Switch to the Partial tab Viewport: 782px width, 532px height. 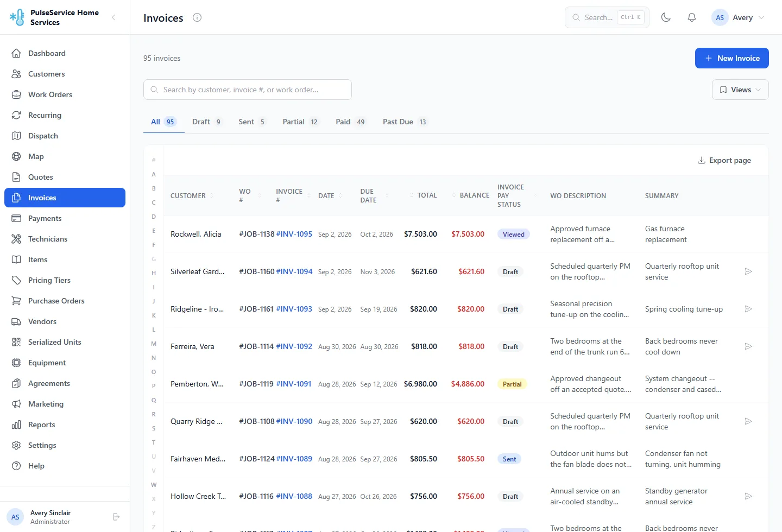pyautogui.click(x=300, y=122)
